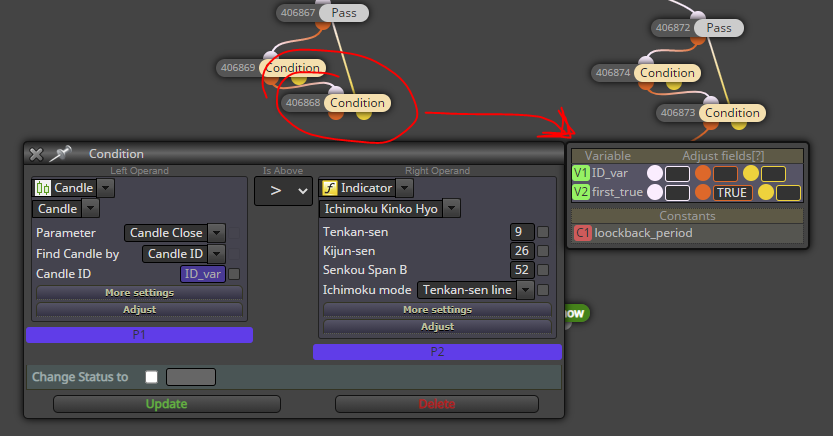Image resolution: width=833 pixels, height=436 pixels.
Task: Select Pass node 406872
Action: [x=719, y=28]
